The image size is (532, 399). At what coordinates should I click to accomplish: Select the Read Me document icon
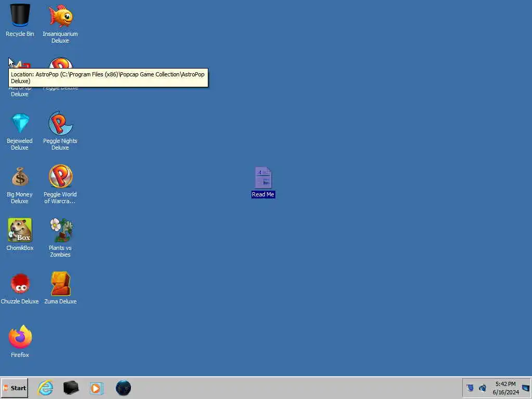(263, 177)
